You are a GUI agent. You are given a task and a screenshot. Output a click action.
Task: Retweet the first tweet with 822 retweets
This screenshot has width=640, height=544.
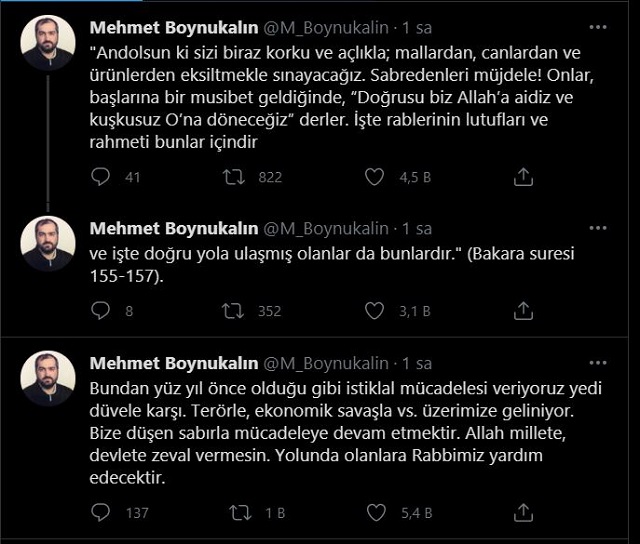[x=234, y=177]
